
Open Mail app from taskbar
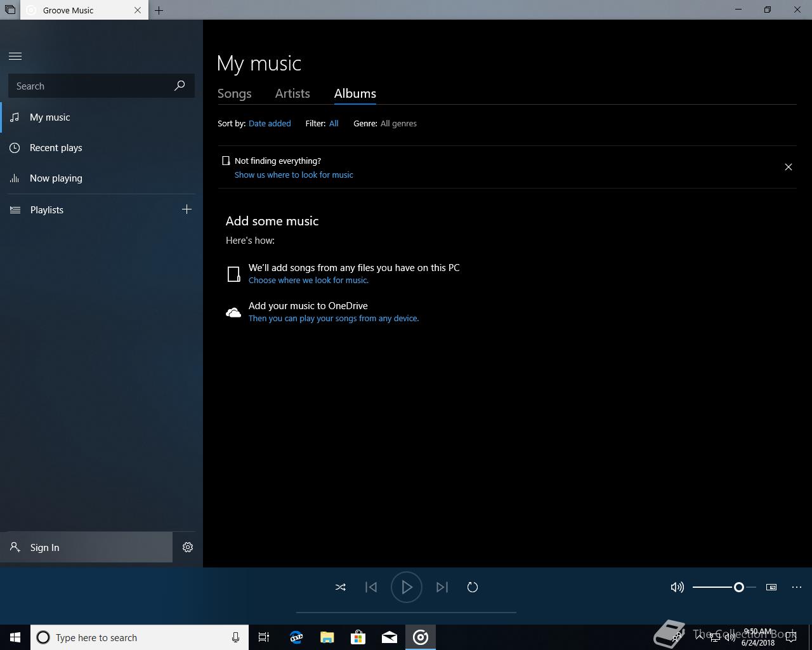point(390,637)
